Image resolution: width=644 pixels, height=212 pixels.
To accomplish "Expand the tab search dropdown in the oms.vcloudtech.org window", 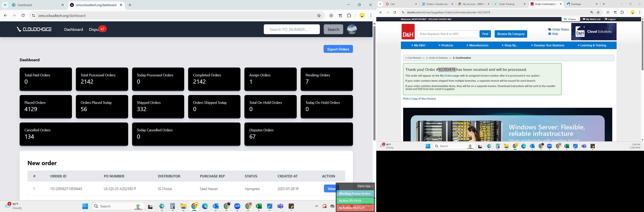I will click(5, 5).
